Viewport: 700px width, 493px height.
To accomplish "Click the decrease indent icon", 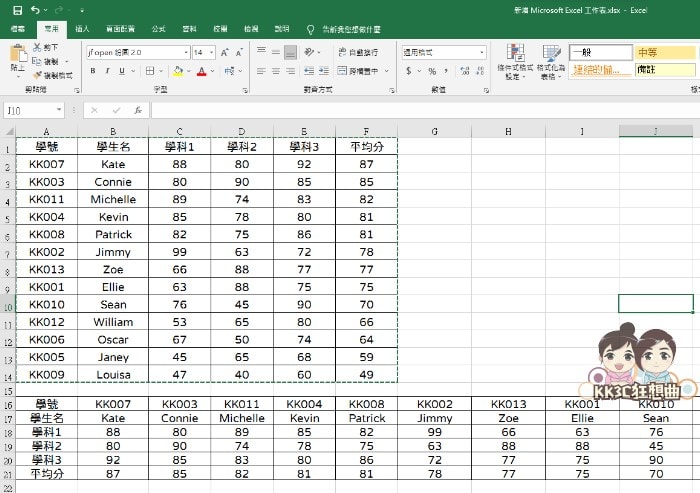I will pos(309,71).
